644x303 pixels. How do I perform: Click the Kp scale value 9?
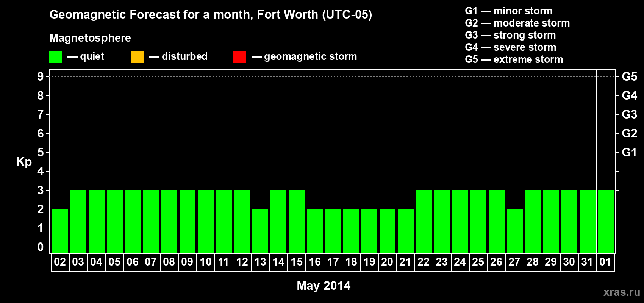[41, 77]
